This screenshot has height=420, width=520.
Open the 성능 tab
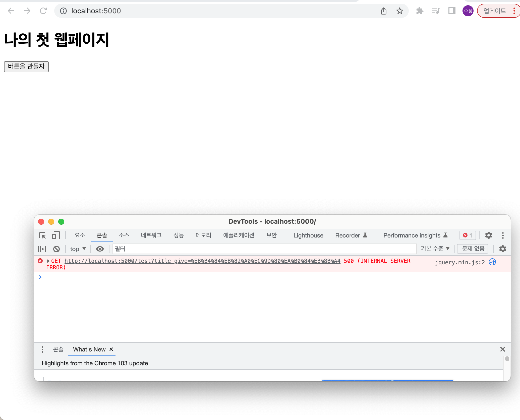(x=179, y=235)
